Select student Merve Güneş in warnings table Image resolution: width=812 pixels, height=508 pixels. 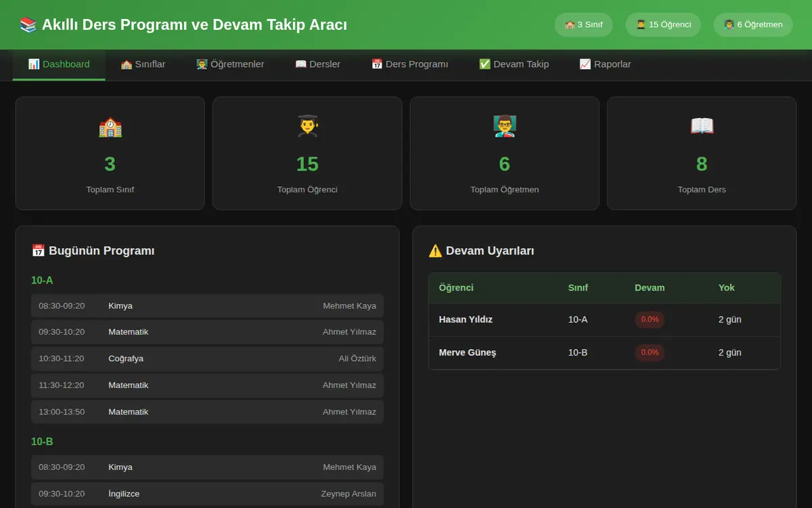click(x=468, y=353)
